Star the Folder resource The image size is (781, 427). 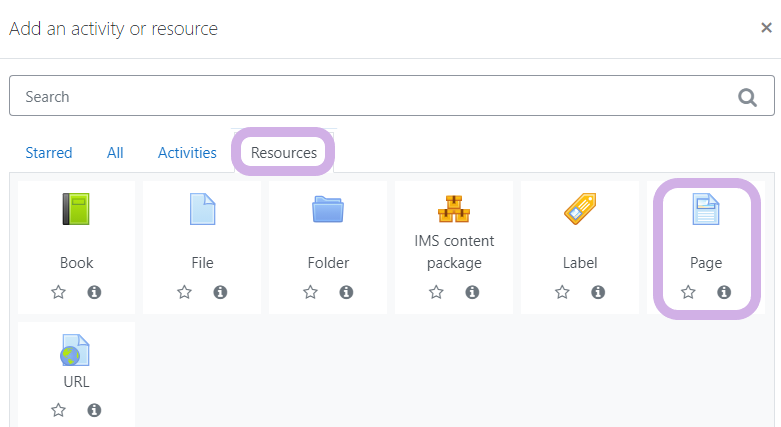[x=310, y=292]
